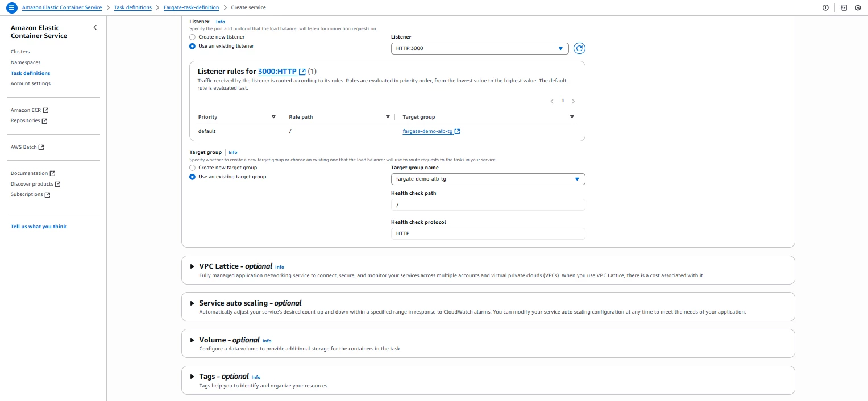Open Info link for Tags section
Image resolution: width=868 pixels, height=401 pixels.
pyautogui.click(x=256, y=377)
